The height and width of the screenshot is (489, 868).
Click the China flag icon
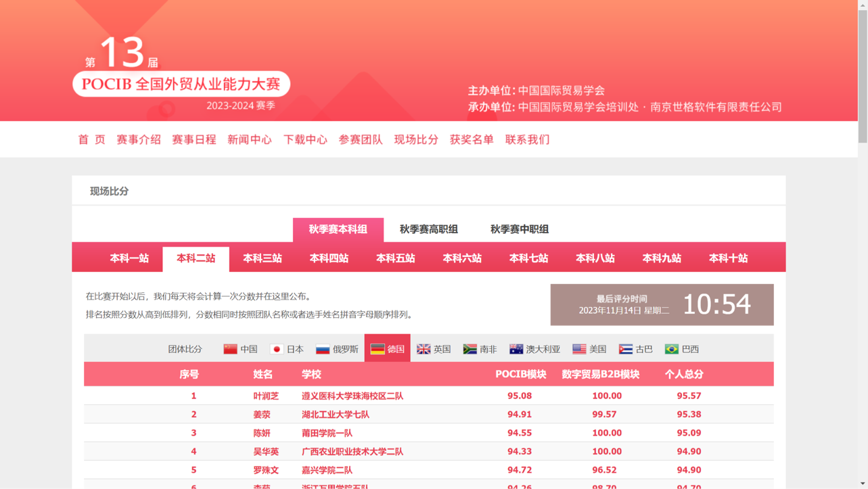pyautogui.click(x=231, y=349)
